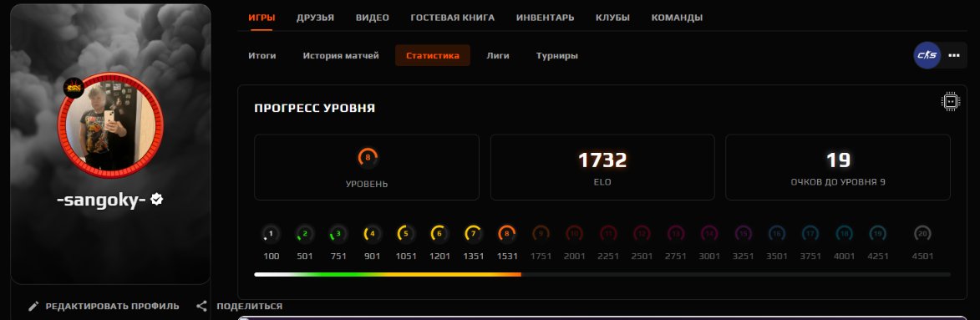This screenshot has height=320, width=980.
Task: Click the level 9 icon above 1751
Action: coord(541,235)
